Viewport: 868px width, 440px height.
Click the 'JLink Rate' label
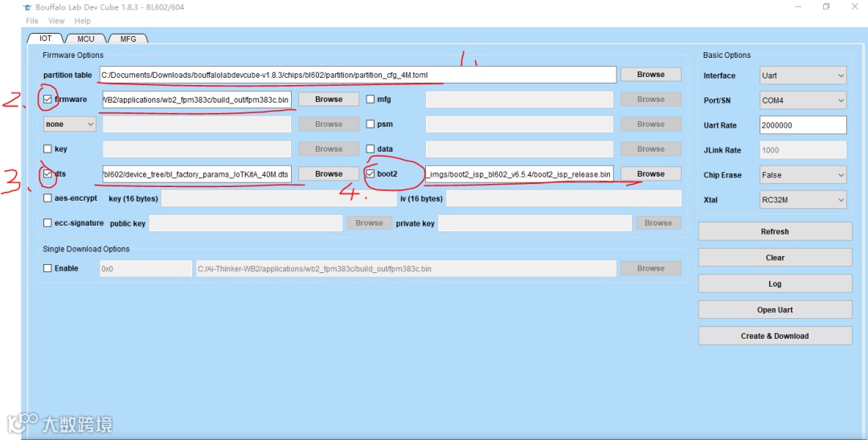tap(723, 150)
